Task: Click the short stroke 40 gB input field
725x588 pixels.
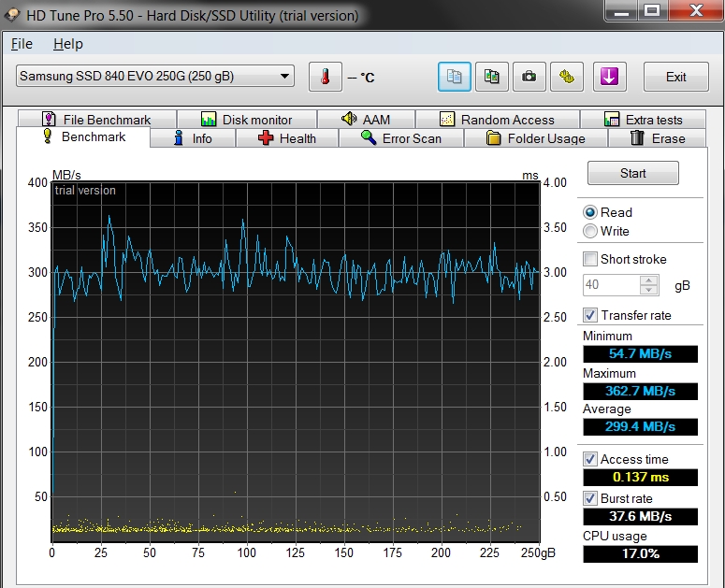Action: tap(611, 284)
